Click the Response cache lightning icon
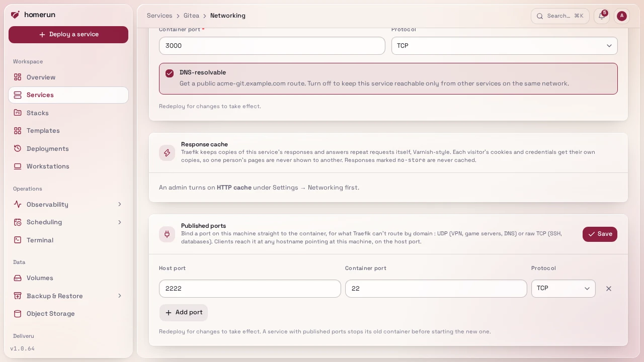 pos(167,153)
